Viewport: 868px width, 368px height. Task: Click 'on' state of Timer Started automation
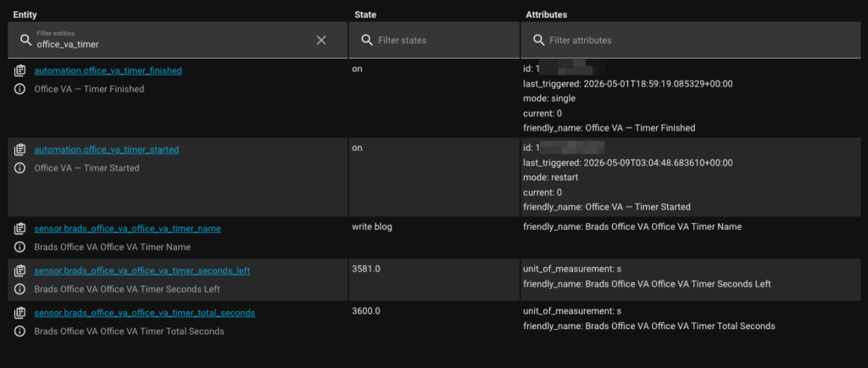point(357,148)
